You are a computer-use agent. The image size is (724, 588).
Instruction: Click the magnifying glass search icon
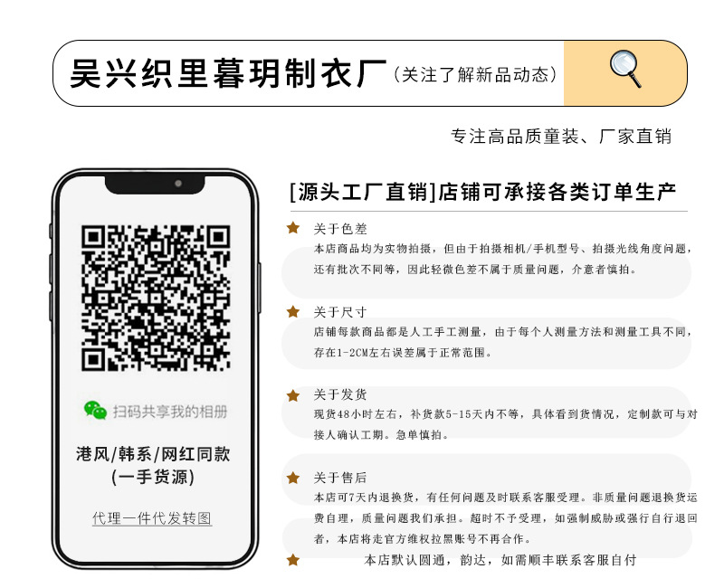625,69
